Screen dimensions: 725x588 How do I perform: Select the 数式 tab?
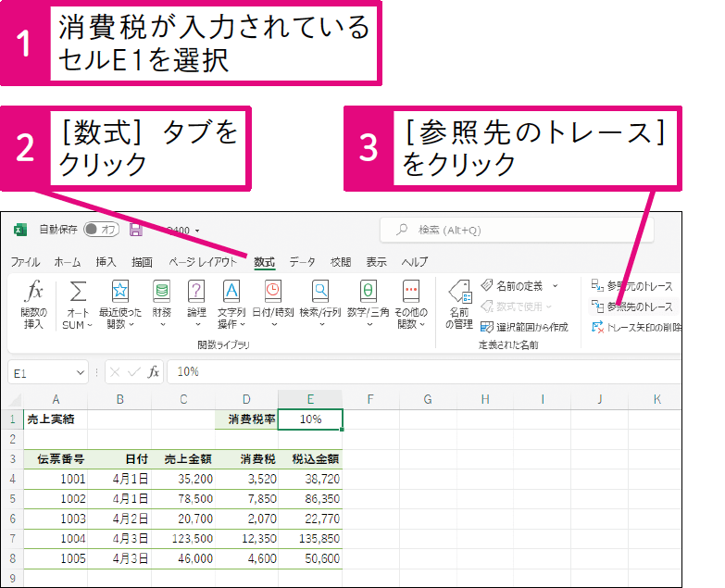pyautogui.click(x=265, y=262)
